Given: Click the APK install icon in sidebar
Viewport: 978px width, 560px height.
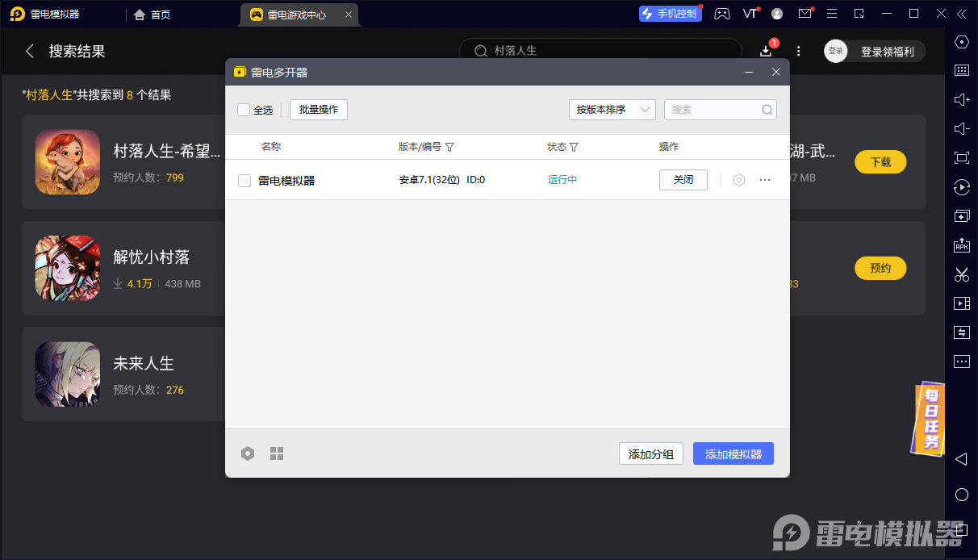Looking at the screenshot, I should point(961,245).
